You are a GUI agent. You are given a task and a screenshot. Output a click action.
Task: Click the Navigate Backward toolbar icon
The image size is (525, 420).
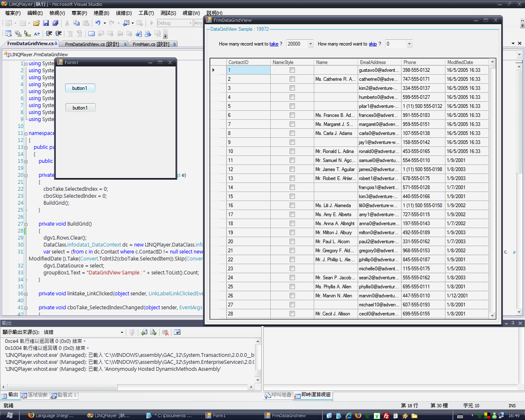click(x=126, y=23)
